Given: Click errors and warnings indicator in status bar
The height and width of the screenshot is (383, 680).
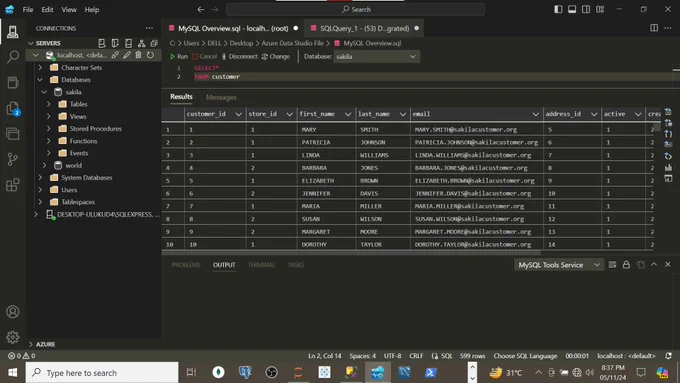Looking at the screenshot, I should pos(22,356).
